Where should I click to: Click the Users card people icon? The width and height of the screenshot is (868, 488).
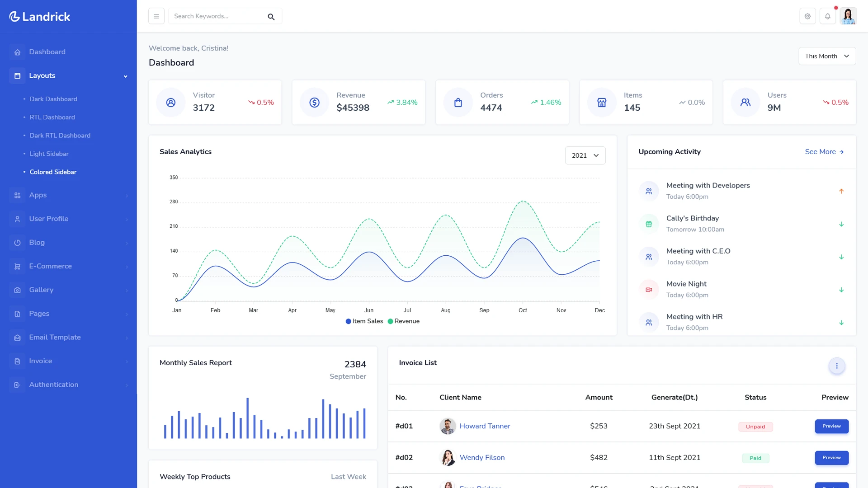pyautogui.click(x=745, y=103)
